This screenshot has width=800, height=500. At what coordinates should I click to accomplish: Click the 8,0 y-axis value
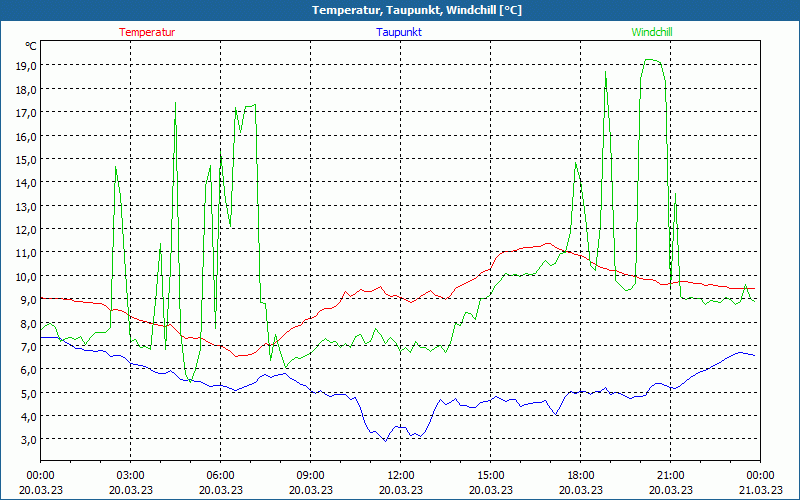click(29, 323)
